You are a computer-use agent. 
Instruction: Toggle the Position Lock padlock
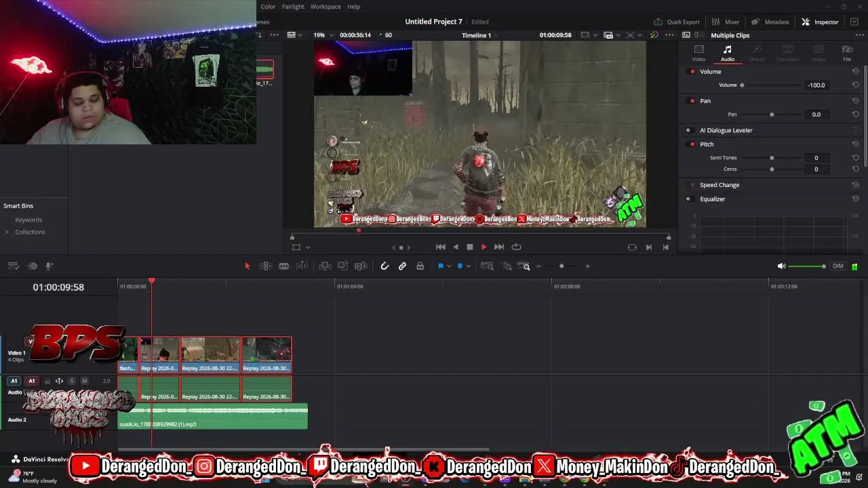tap(420, 266)
